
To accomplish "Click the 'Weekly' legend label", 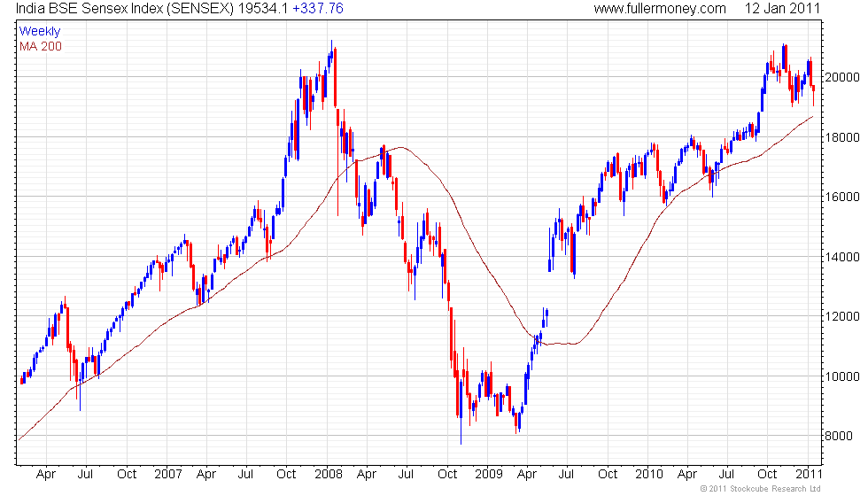I will click(39, 32).
